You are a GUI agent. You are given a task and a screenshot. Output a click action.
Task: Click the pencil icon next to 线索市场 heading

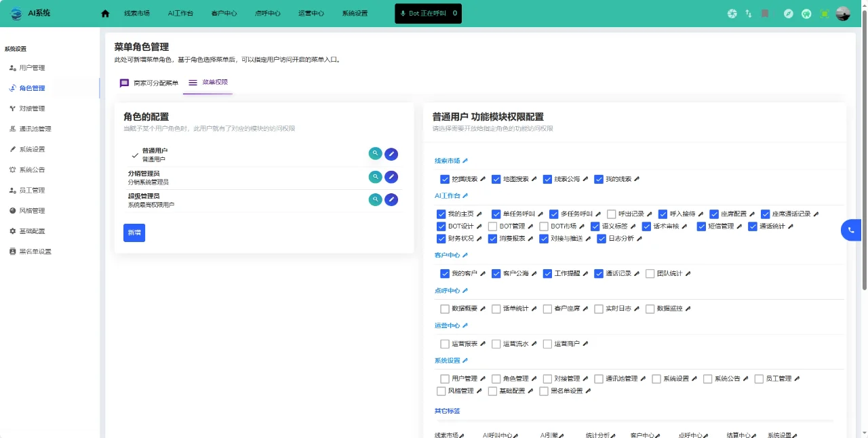[x=465, y=161]
